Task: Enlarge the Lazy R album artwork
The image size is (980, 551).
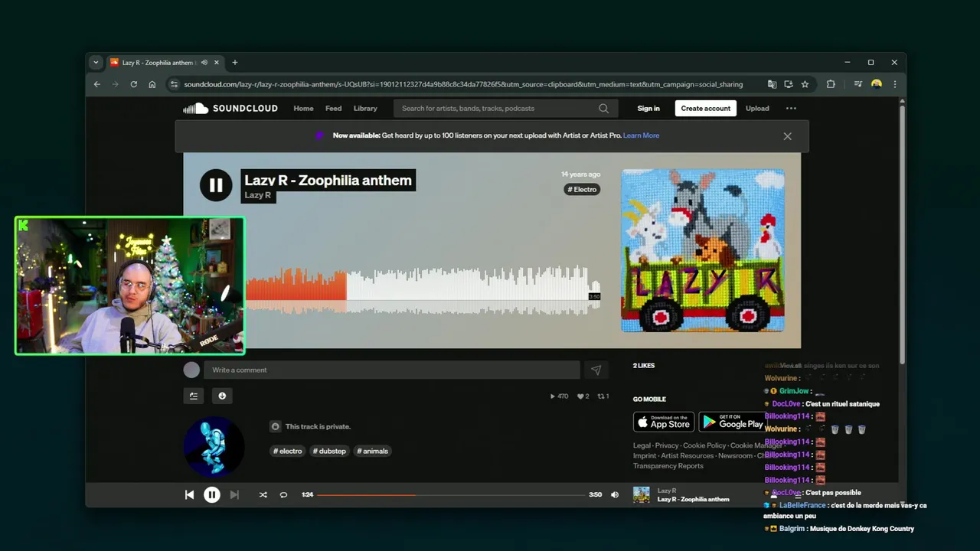Action: pos(702,250)
